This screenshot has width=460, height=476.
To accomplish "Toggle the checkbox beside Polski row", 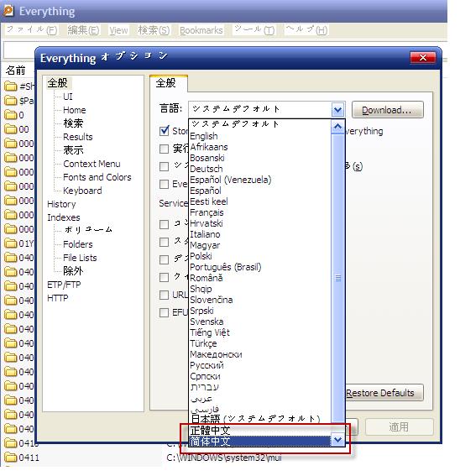I will [164, 259].
